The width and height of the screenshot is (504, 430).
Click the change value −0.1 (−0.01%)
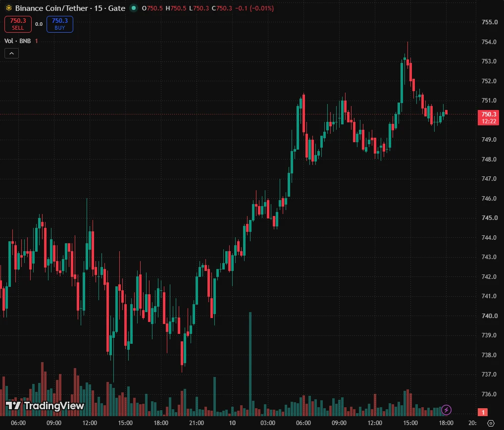point(254,8)
